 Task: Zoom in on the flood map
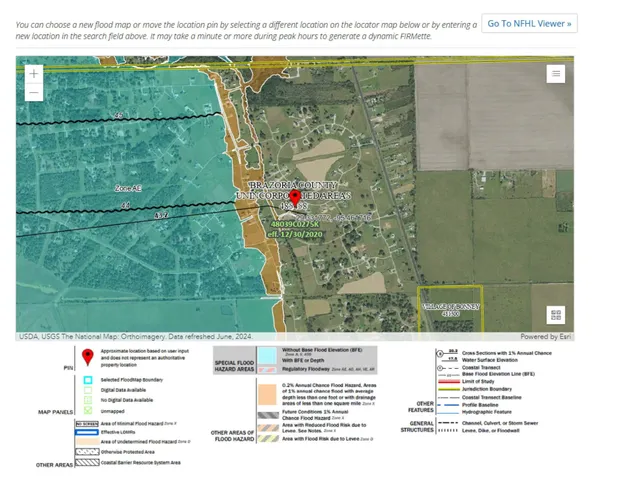click(34, 74)
